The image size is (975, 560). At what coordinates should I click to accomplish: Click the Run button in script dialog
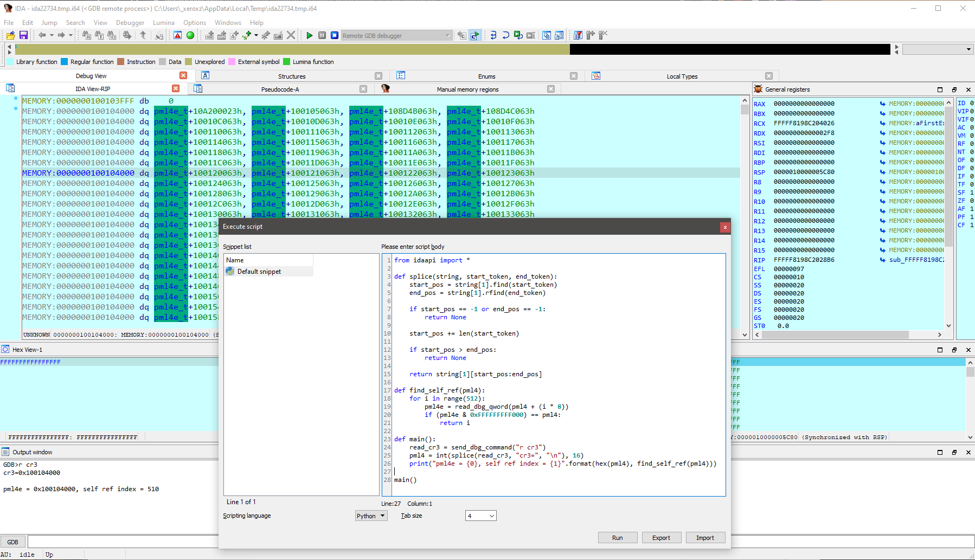617,538
